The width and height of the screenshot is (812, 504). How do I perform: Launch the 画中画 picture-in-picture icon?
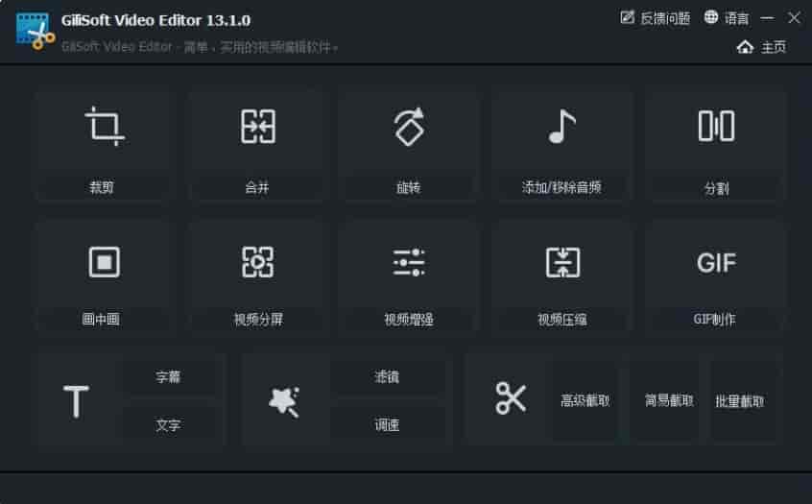coord(104,262)
